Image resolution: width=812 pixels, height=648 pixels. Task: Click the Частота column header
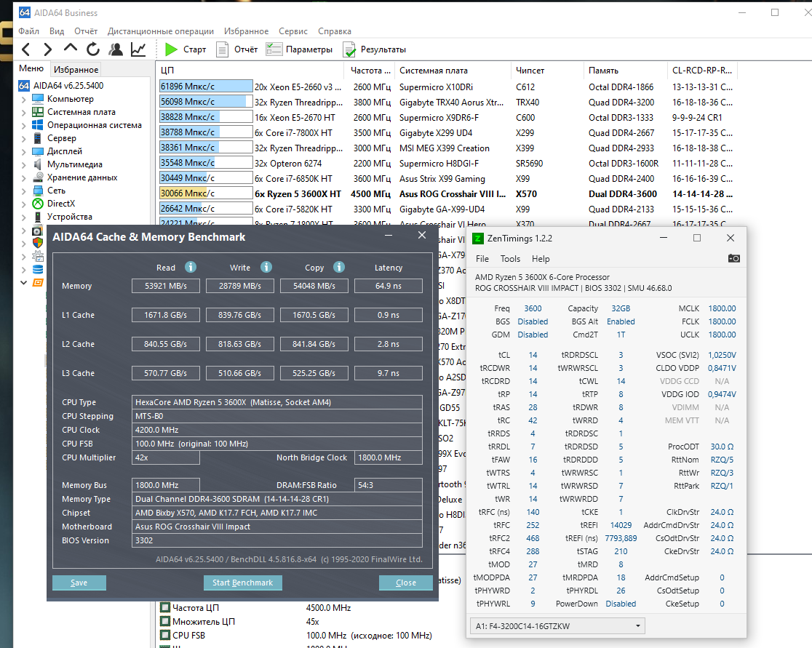[369, 71]
